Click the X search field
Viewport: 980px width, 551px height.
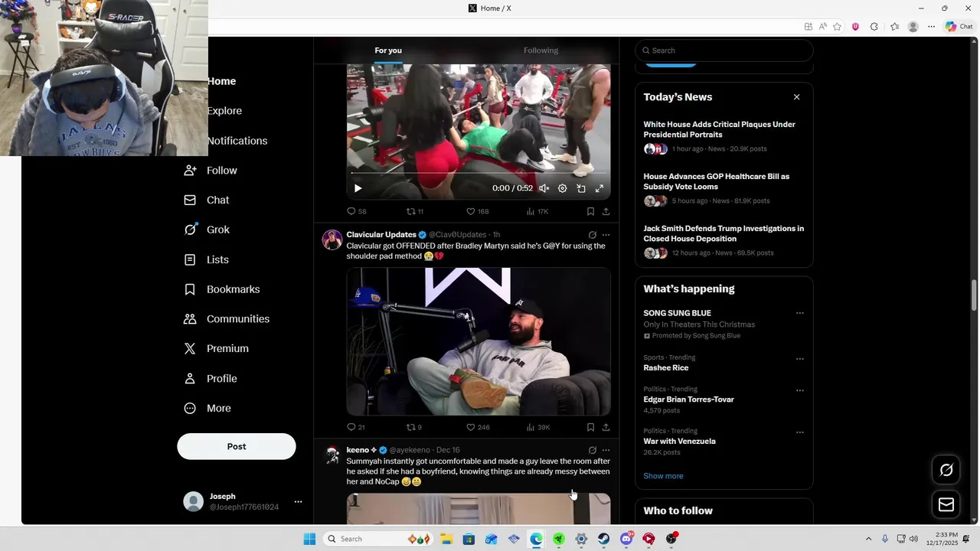pos(724,51)
